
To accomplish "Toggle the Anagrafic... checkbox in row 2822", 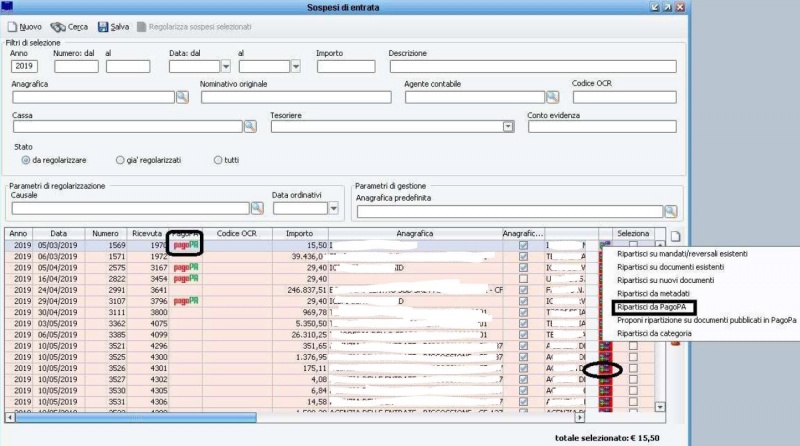I will point(523,279).
